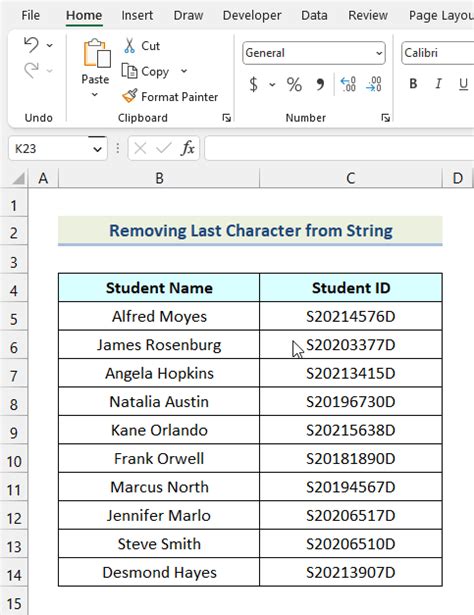This screenshot has height=615, width=474.
Task: Open the Paste options arrow
Action: click(94, 95)
